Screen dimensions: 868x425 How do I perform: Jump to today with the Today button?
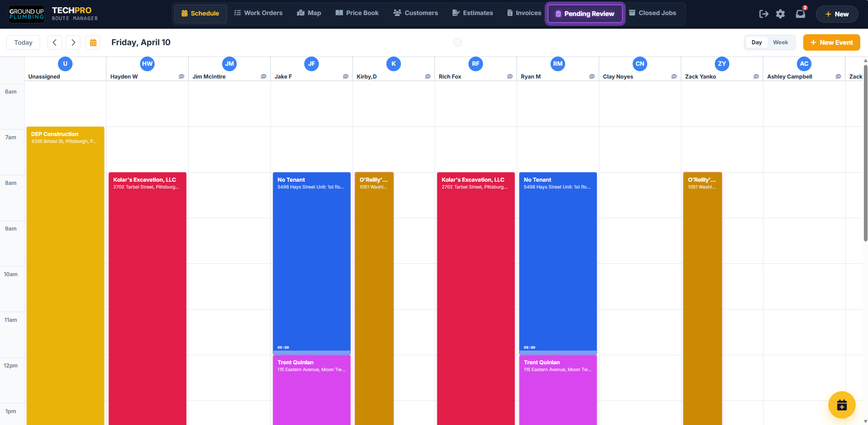(x=23, y=42)
